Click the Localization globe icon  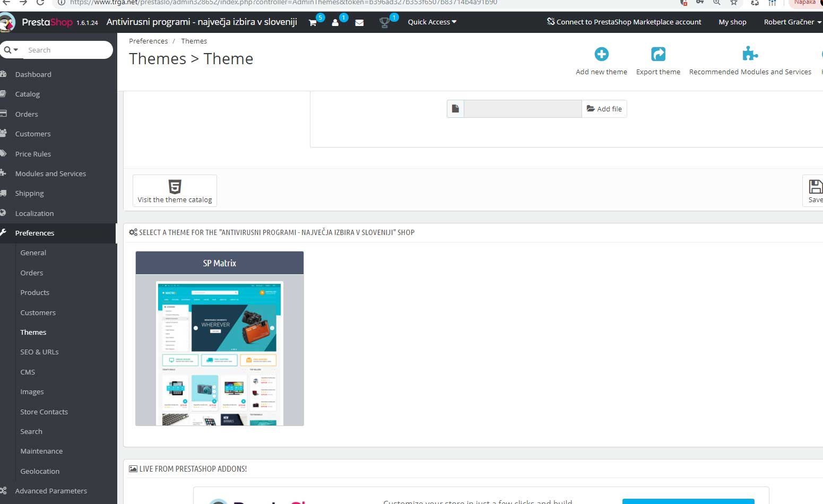pyautogui.click(x=3, y=213)
